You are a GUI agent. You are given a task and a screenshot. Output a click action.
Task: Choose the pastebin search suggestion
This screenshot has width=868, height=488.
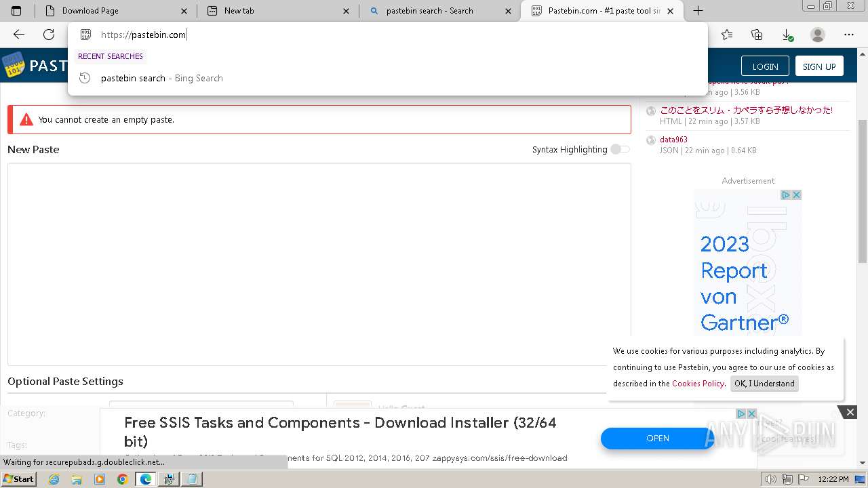388,78
